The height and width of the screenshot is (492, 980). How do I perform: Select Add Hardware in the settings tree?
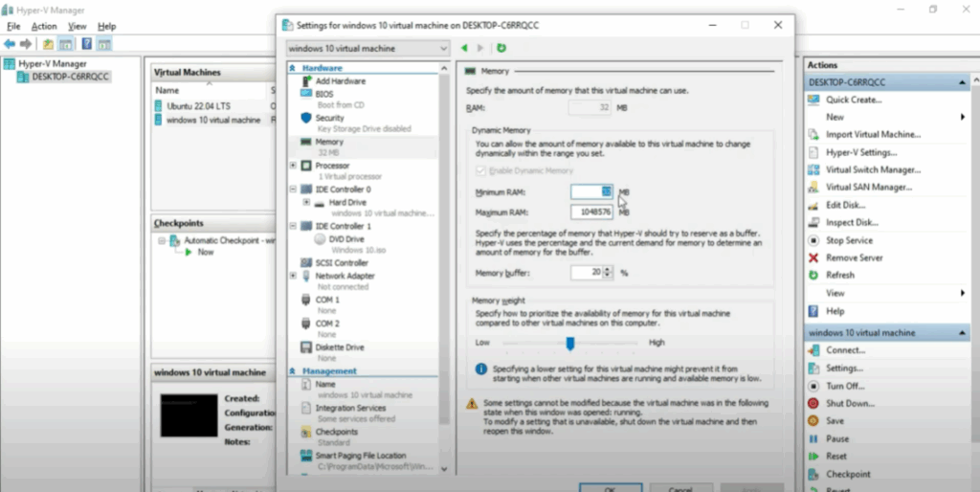click(341, 81)
